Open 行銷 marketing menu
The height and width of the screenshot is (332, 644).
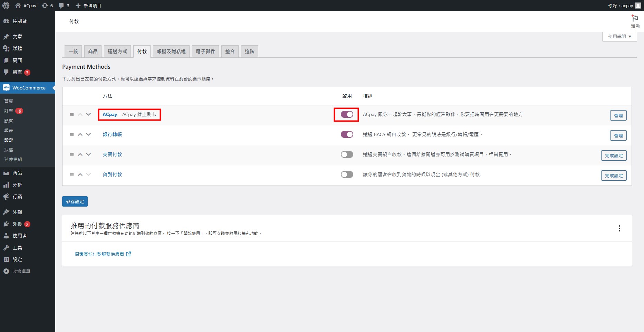(x=28, y=197)
